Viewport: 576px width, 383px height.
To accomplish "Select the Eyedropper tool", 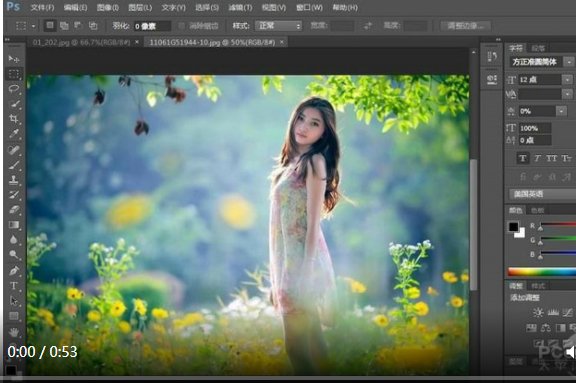I will (x=14, y=134).
